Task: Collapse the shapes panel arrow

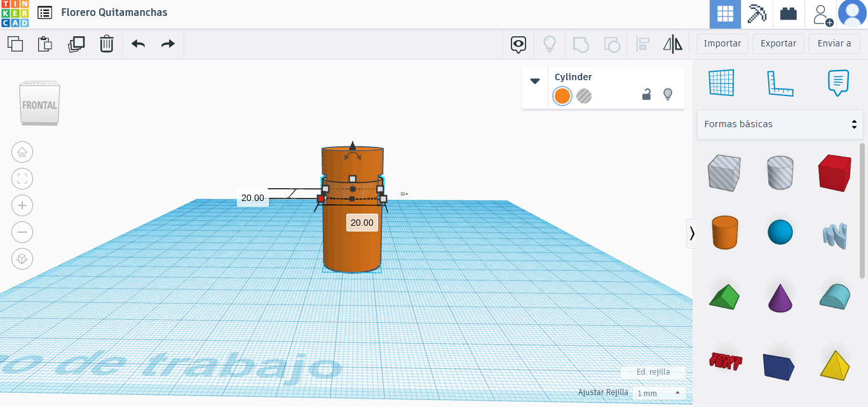Action: [x=692, y=233]
